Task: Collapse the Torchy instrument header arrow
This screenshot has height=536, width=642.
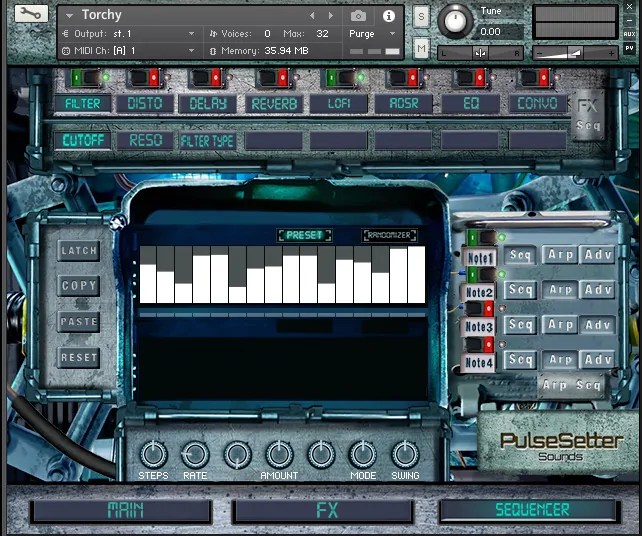Action: [70, 16]
